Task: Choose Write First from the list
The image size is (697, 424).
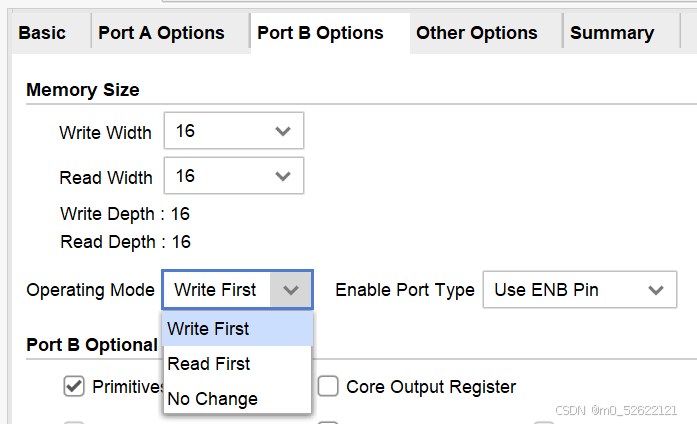Action: (209, 329)
